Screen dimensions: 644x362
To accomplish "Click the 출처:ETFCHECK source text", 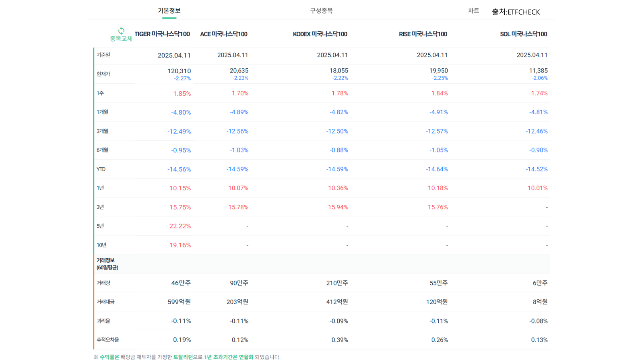I will click(x=516, y=12).
